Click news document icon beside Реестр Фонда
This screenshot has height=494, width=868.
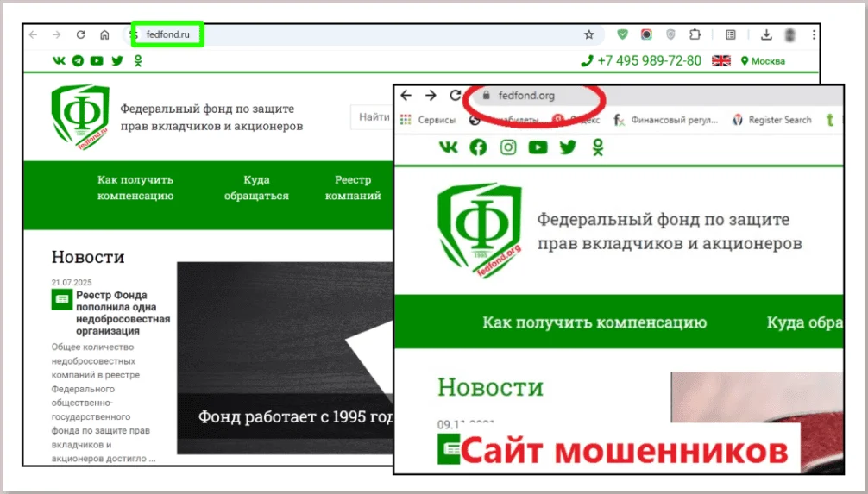pos(62,299)
